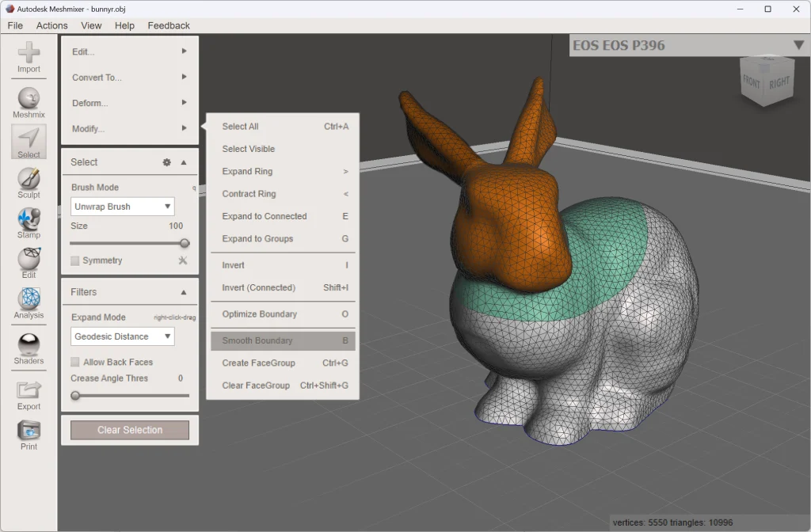Enable the Symmetry checkbox
The height and width of the screenshot is (532, 811).
point(74,260)
